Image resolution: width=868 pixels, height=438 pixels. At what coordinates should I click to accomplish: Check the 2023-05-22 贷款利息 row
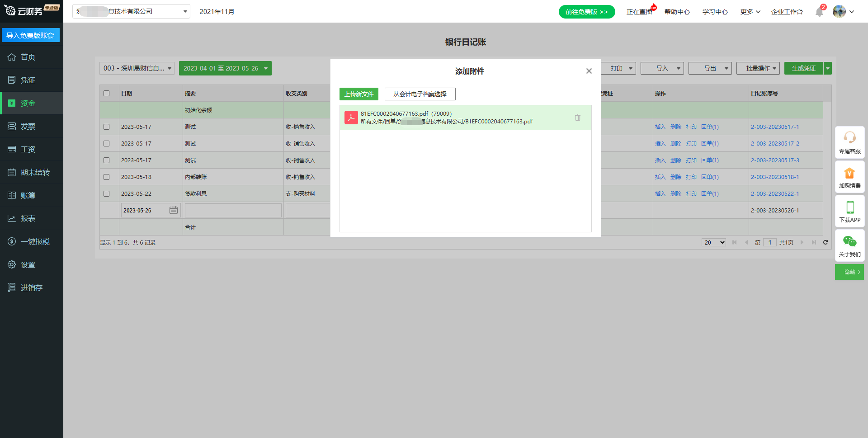(x=107, y=194)
